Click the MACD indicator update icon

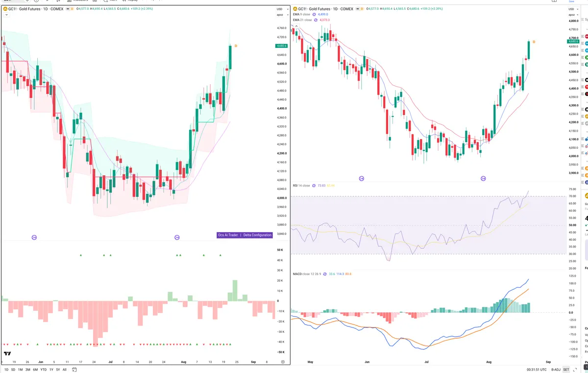[324, 274]
